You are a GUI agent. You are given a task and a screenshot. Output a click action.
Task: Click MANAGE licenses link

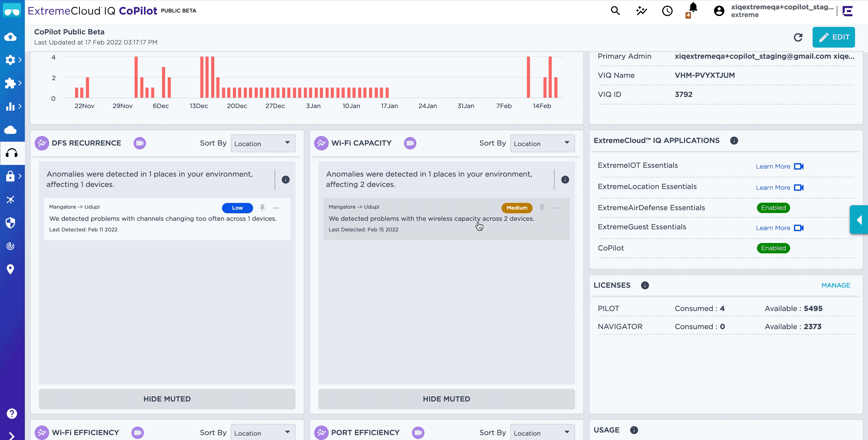(836, 285)
